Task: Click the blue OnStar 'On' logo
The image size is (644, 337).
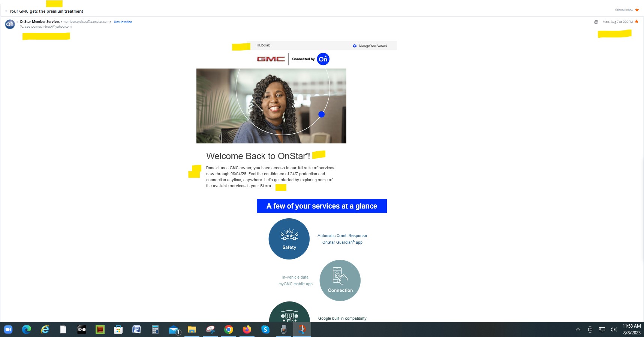Action: [x=323, y=59]
